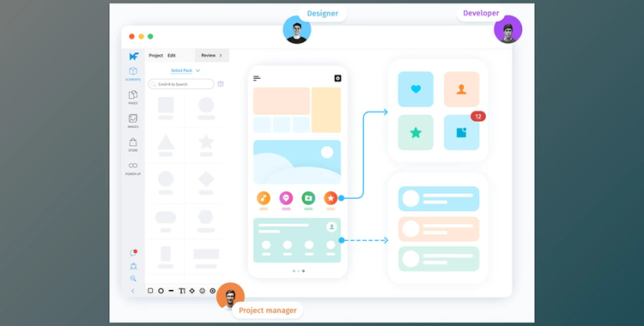Select the ellipse tool in bottom toolbar

point(161,291)
